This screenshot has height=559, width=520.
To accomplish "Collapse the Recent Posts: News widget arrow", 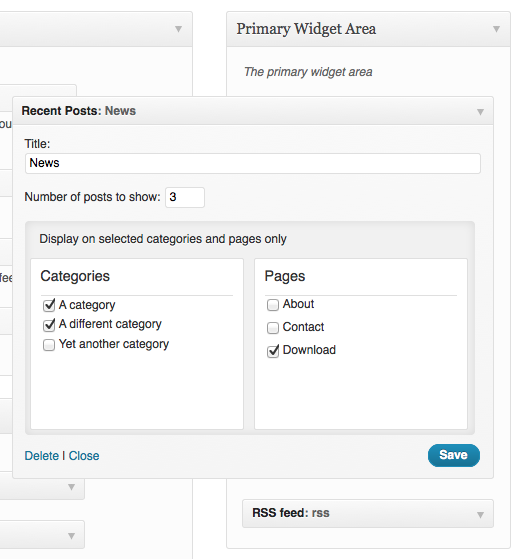I will click(480, 112).
